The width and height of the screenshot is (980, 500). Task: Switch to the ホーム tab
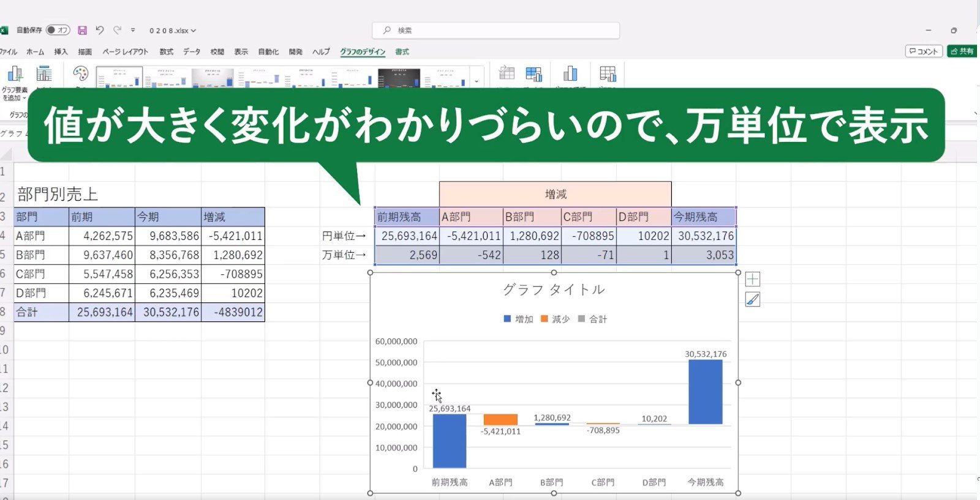(x=35, y=52)
